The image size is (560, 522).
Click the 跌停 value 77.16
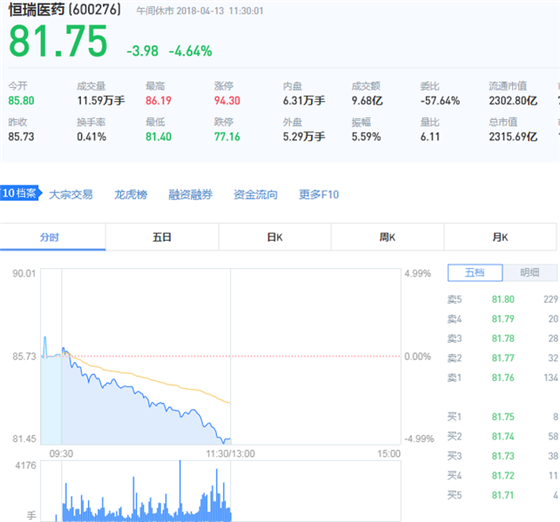pyautogui.click(x=227, y=137)
